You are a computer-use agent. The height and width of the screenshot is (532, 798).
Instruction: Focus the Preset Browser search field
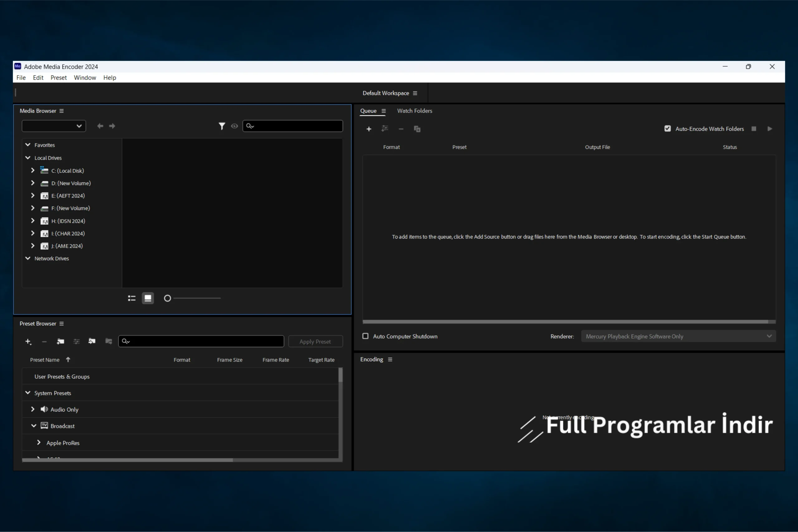coord(201,341)
